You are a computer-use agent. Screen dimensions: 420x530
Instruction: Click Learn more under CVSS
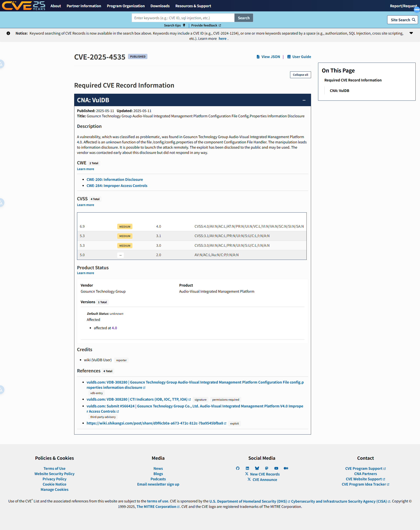point(86,205)
